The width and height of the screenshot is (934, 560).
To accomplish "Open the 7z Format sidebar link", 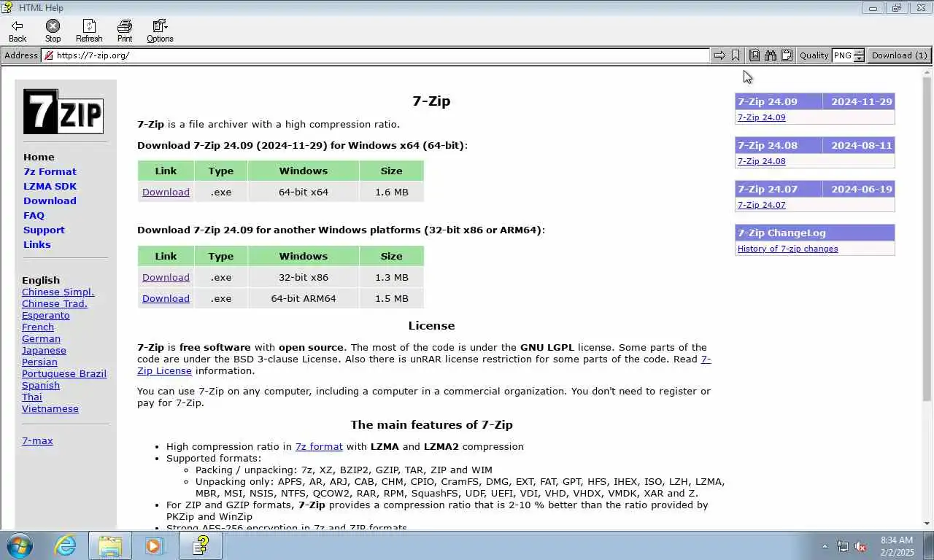I will 50,171.
